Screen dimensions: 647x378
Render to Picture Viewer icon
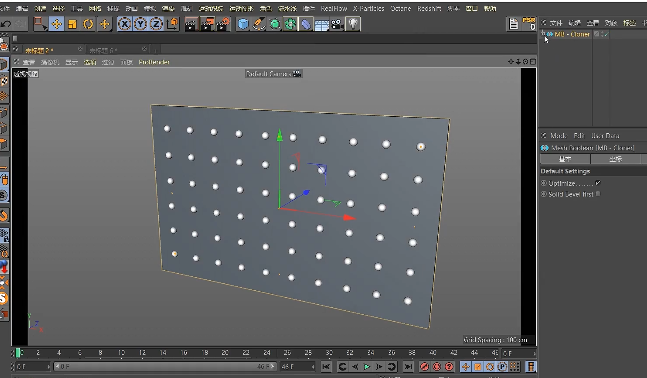208,24
